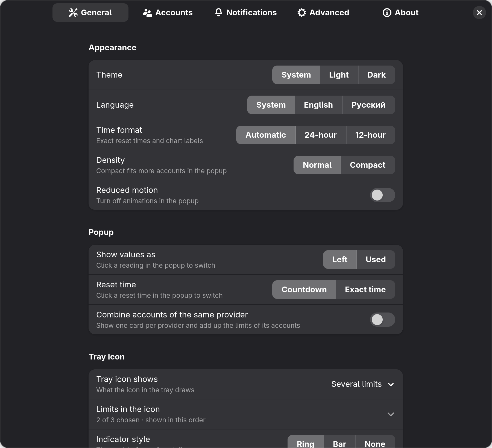
Task: Open the Several limits dropdown
Action: click(x=362, y=384)
